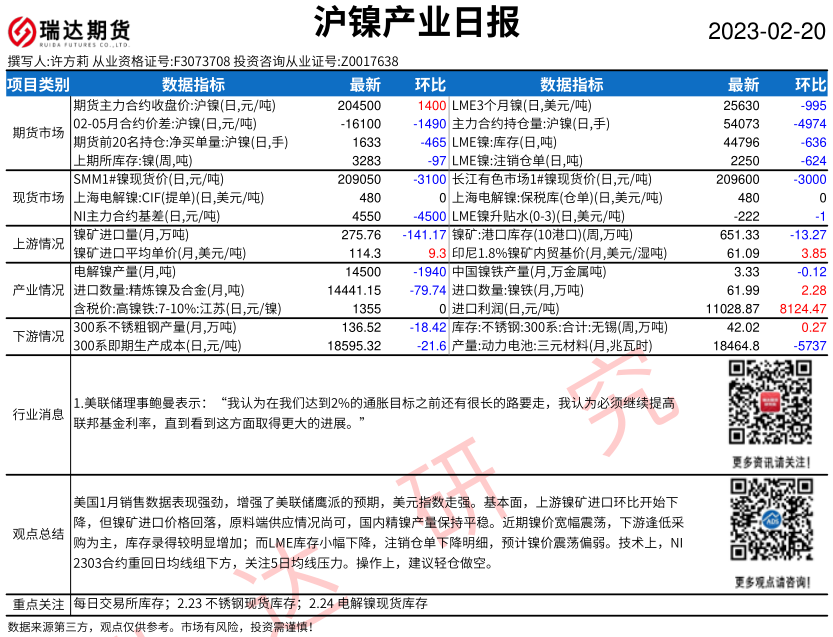Click the 204500 futures closing price value
Image resolution: width=833 pixels, height=637 pixels.
(x=359, y=105)
